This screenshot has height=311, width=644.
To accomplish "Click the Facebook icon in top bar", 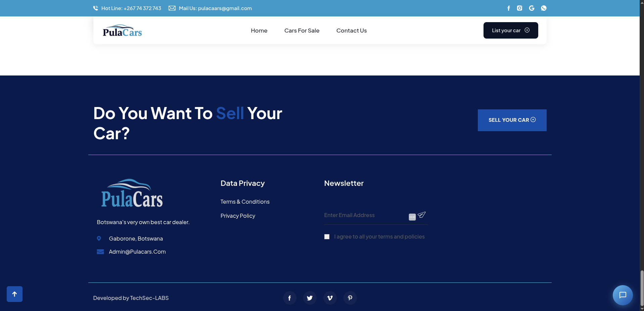I will click(x=508, y=8).
